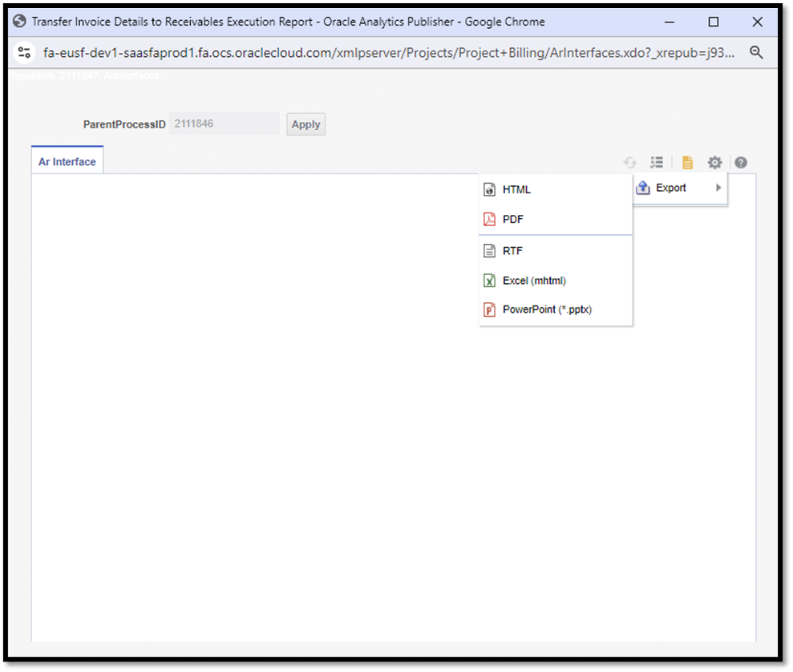Click the zoom magnifier icon in address bar
Viewport: 793px width, 672px height.
tap(756, 52)
